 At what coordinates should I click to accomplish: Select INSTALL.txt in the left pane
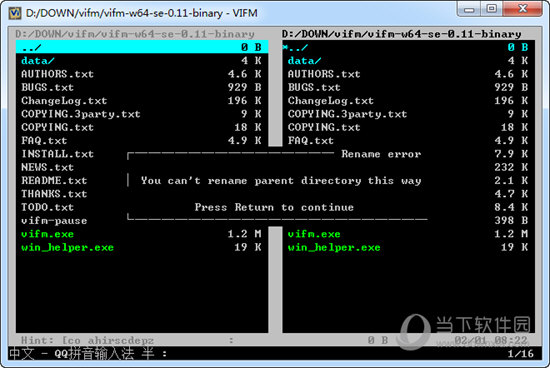(x=58, y=154)
